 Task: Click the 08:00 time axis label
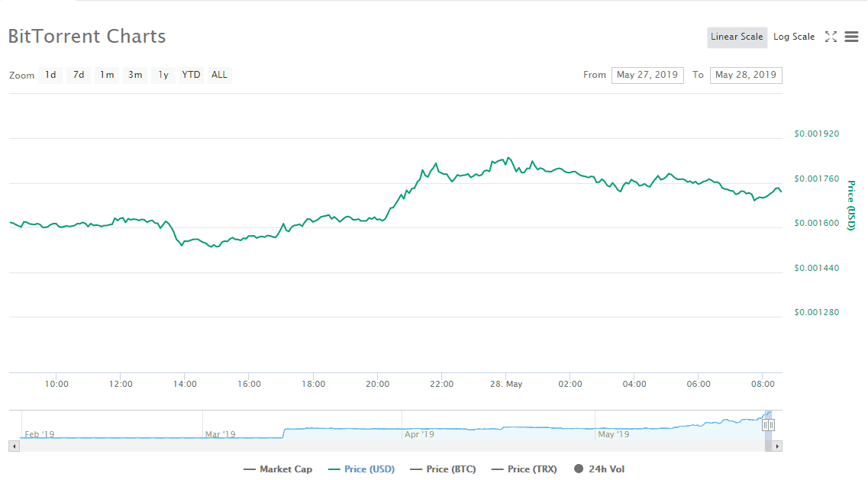(763, 384)
